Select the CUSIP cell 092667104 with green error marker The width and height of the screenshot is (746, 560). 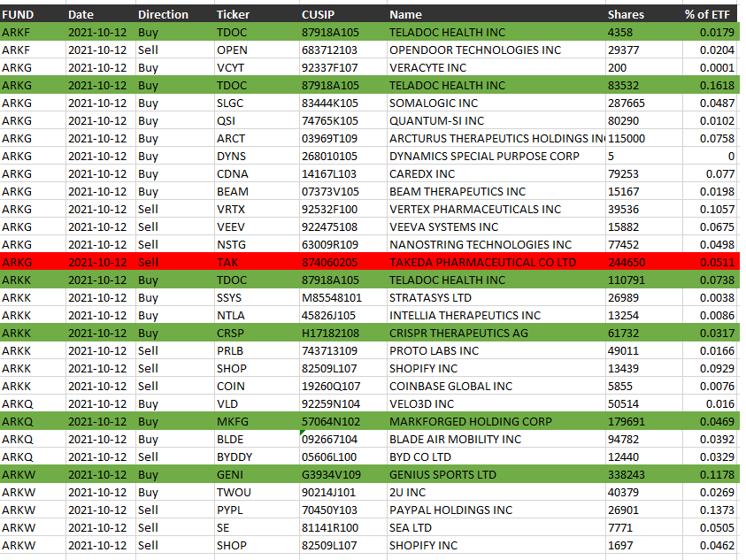[342, 439]
